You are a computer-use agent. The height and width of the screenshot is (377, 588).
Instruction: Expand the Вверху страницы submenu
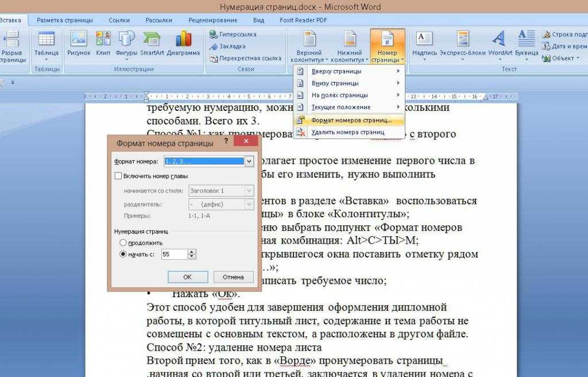pyautogui.click(x=349, y=71)
